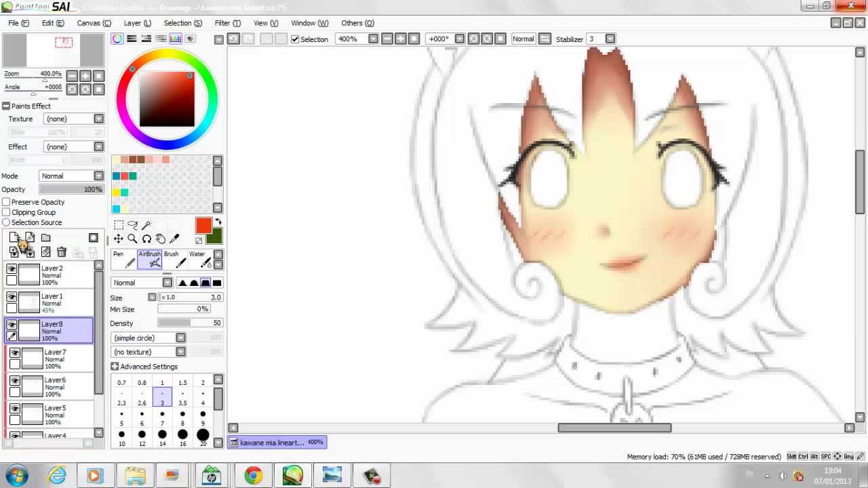Viewport: 868px width, 488px height.
Task: Create a new normal layer
Action: pyautogui.click(x=14, y=238)
